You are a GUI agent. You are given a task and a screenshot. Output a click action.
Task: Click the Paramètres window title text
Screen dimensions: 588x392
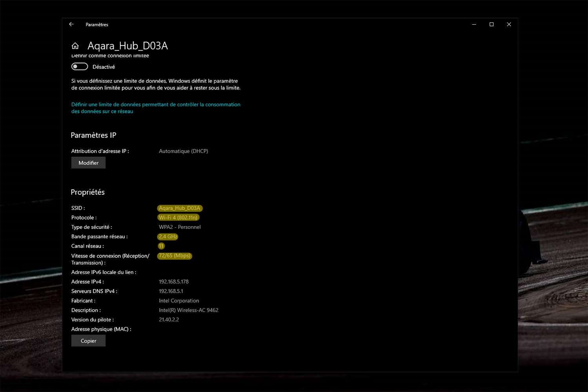coord(97,24)
